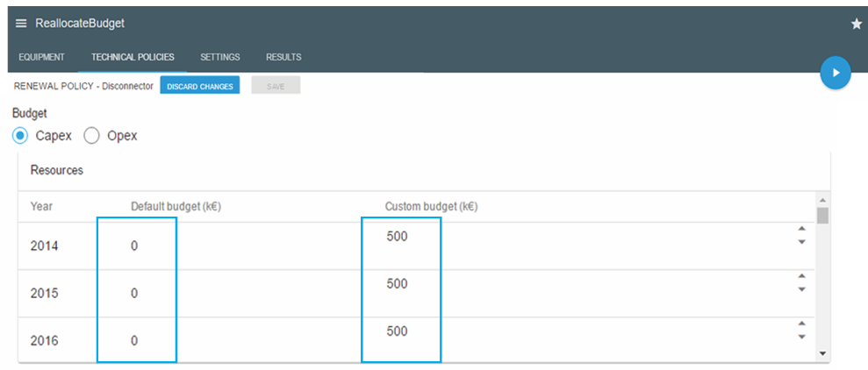Decrease 2014 custom budget with down arrow
This screenshot has height=370, width=868.
(x=800, y=242)
